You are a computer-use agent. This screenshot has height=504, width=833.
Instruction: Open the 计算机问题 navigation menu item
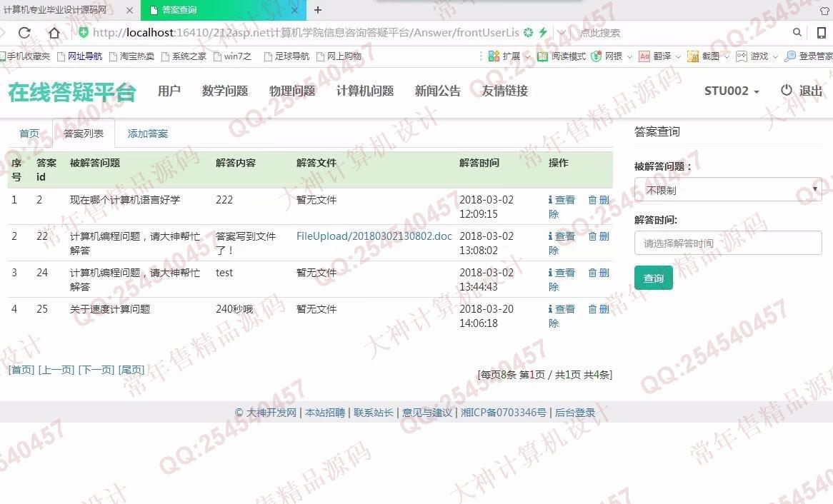(365, 91)
